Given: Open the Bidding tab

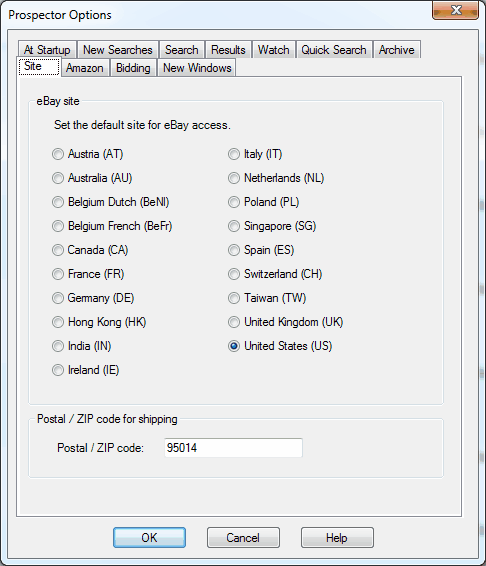Looking at the screenshot, I should (133, 68).
